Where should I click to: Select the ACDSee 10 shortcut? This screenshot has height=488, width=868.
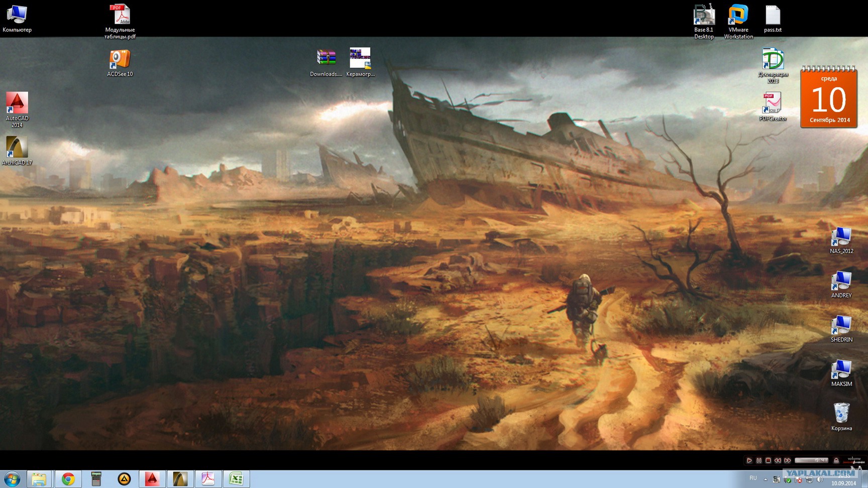(120, 63)
